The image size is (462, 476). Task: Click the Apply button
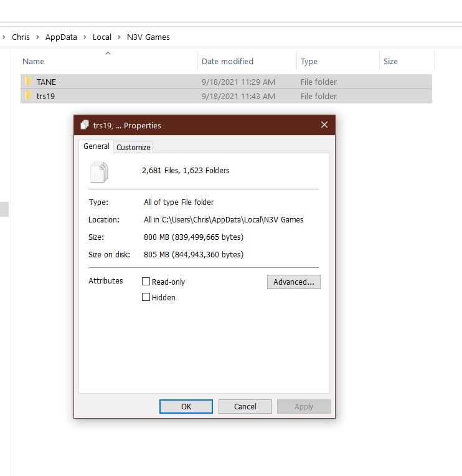tap(304, 406)
